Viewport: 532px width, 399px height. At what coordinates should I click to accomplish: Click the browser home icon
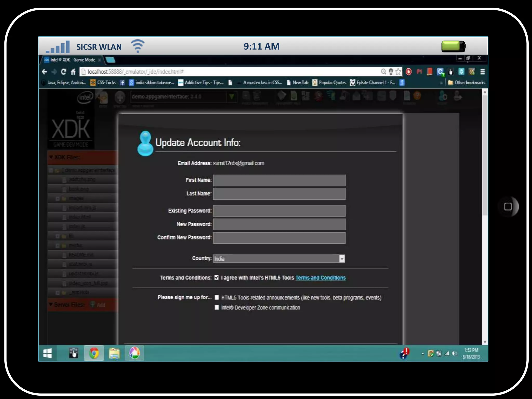click(73, 72)
